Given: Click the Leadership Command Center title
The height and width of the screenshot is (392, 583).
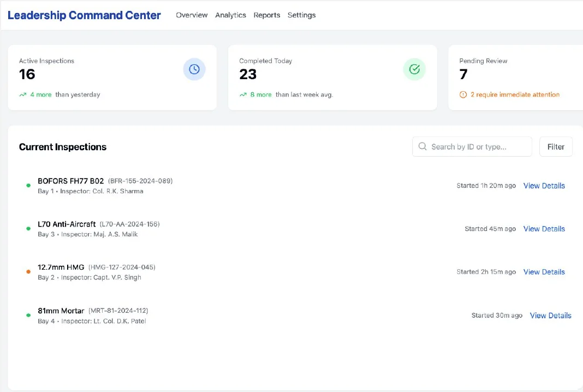Looking at the screenshot, I should pos(84,15).
